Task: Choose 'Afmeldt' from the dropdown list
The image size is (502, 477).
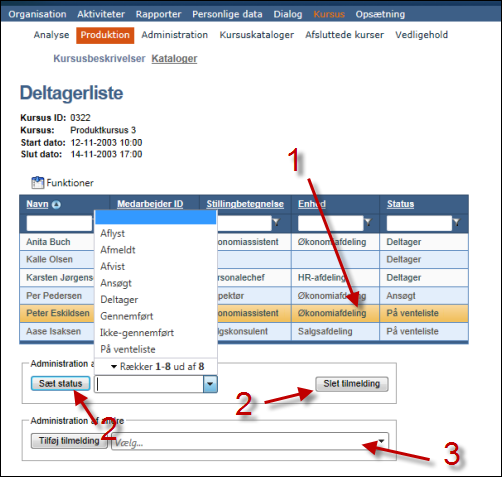Action: point(118,250)
